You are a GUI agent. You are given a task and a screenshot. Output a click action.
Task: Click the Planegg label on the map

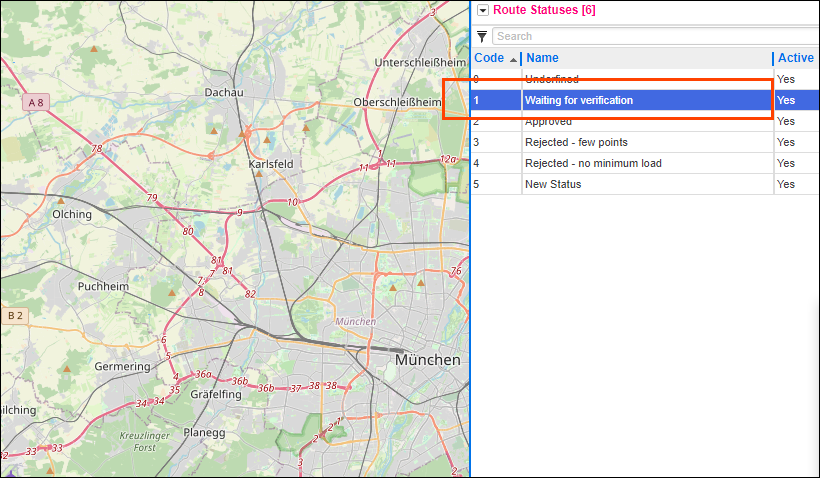click(x=204, y=433)
